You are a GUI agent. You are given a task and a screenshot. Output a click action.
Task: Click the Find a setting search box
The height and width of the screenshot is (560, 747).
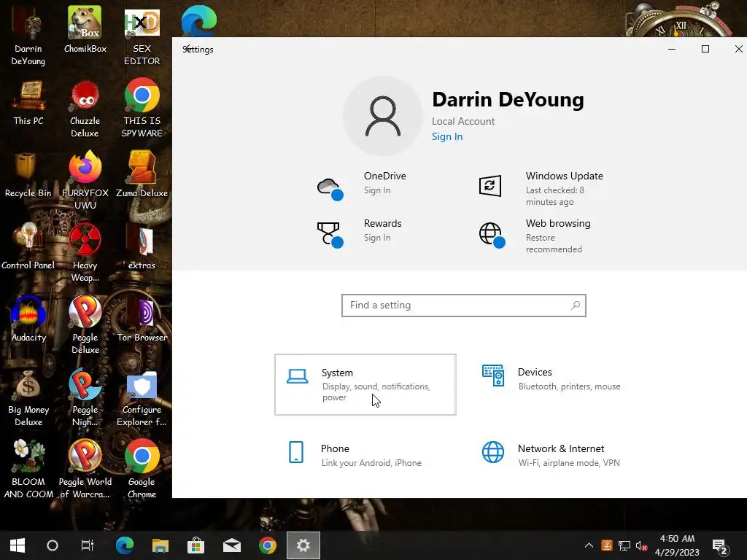[463, 306]
